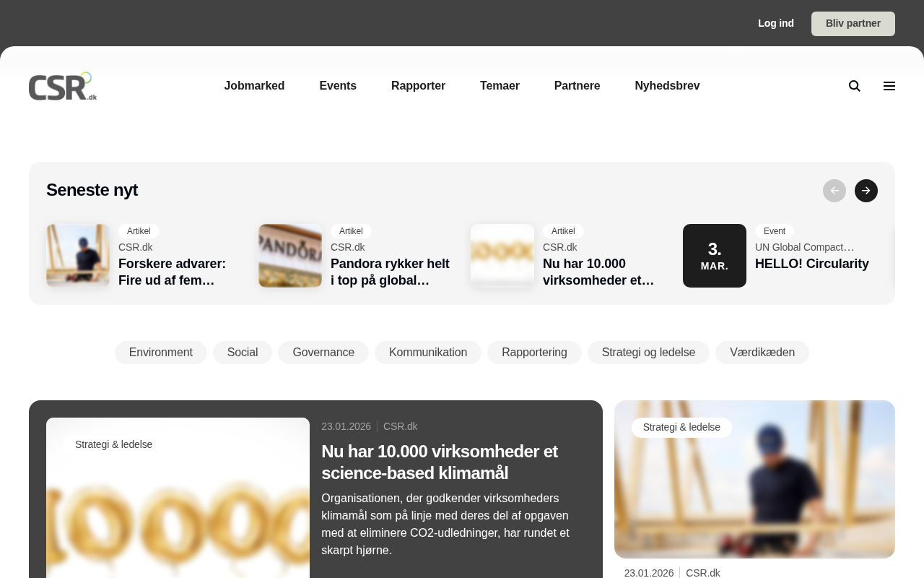
Task: Click the Log ind link
Action: pos(776,24)
